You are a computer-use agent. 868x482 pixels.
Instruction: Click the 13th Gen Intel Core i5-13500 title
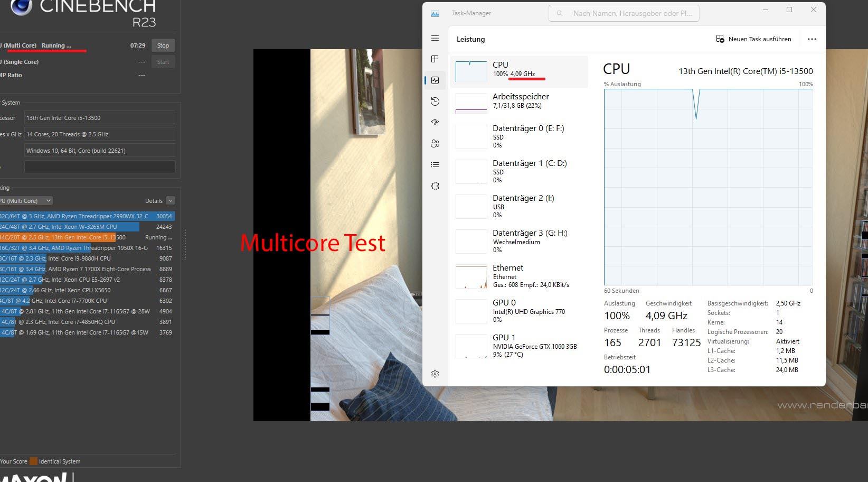pyautogui.click(x=746, y=71)
